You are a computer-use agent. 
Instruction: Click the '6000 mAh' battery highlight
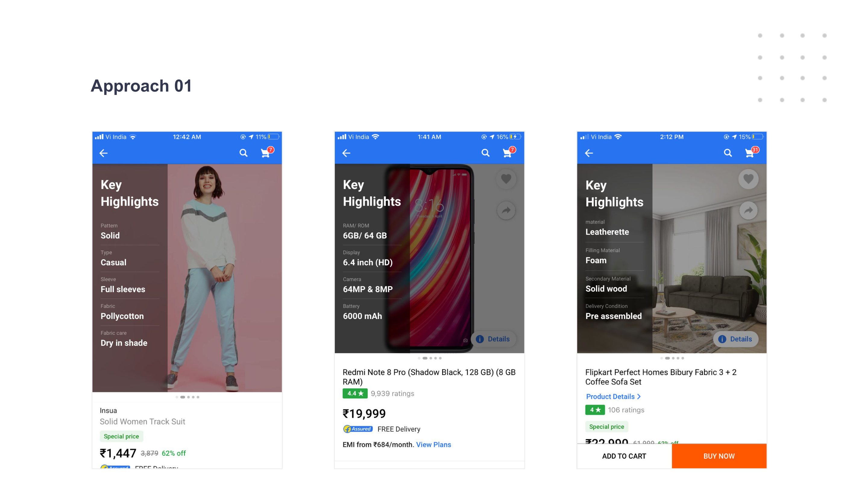click(x=362, y=316)
